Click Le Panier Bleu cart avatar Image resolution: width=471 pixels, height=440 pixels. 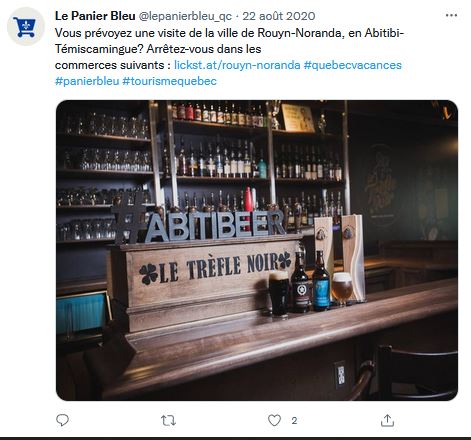pyautogui.click(x=26, y=26)
